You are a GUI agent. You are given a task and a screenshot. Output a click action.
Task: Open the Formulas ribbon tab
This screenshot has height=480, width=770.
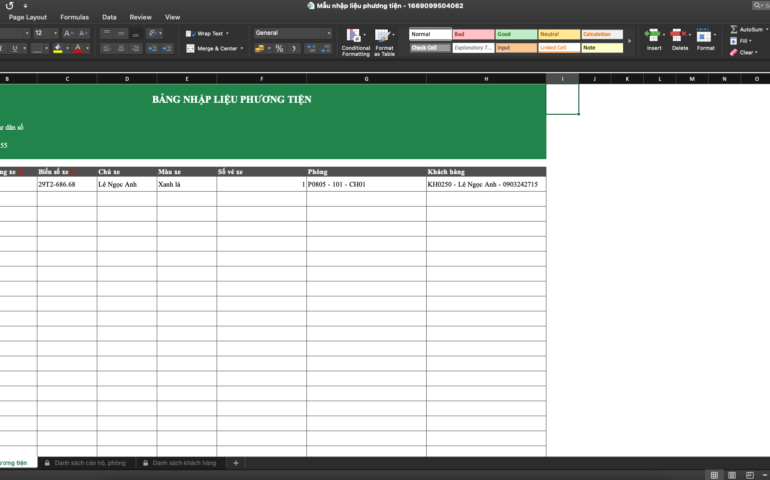click(x=74, y=17)
